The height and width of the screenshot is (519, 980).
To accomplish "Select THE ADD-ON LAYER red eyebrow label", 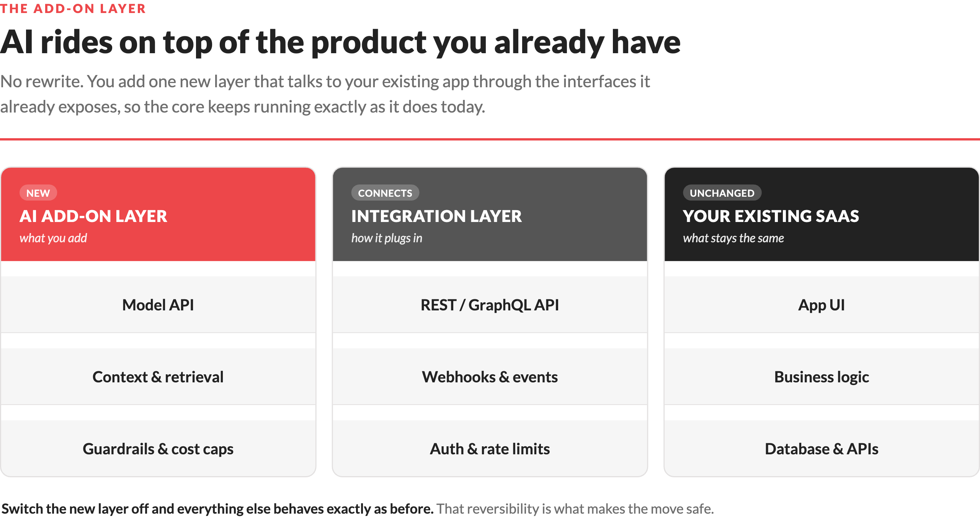I will 73,8.
